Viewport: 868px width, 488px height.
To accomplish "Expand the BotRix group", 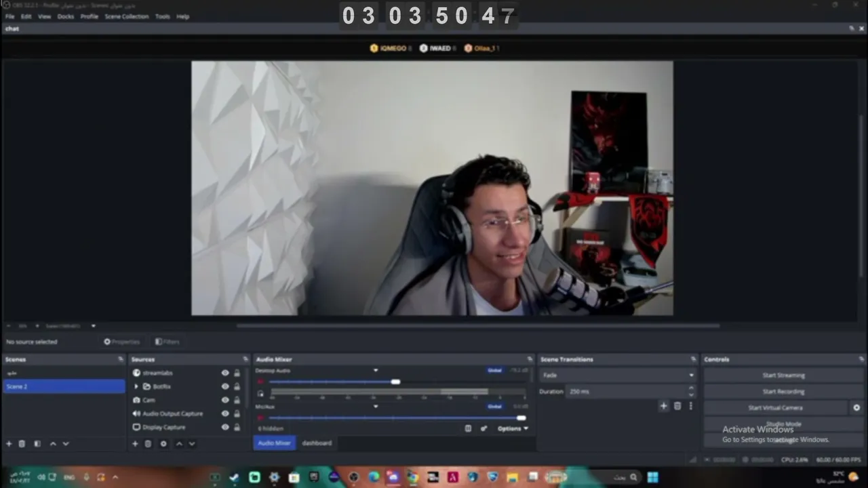I will 136,386.
